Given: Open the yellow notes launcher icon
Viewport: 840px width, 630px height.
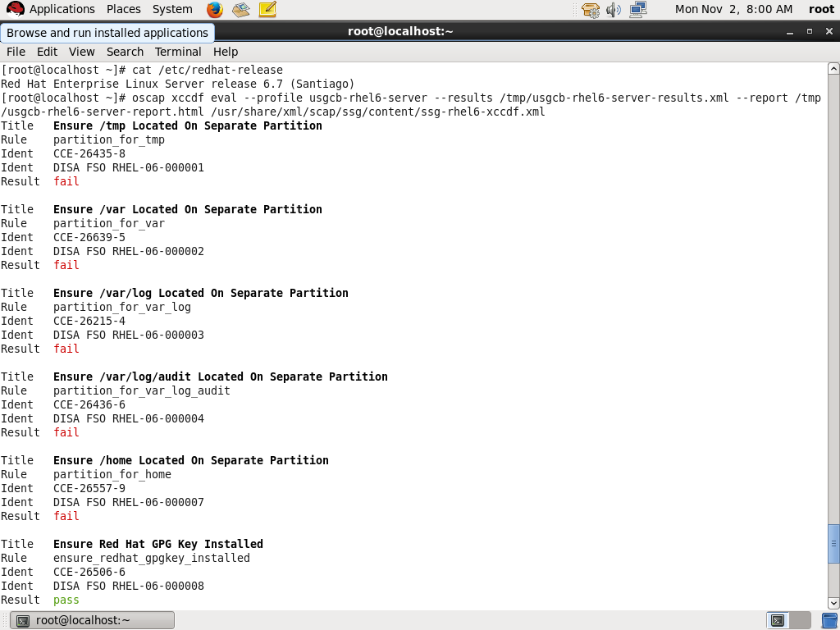Looking at the screenshot, I should click(x=267, y=9).
